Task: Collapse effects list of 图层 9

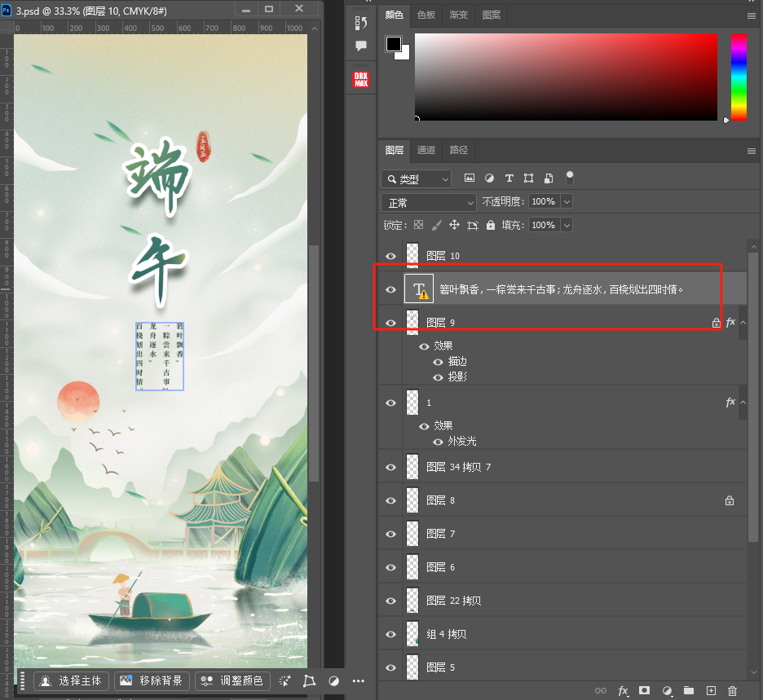Action: pyautogui.click(x=742, y=323)
